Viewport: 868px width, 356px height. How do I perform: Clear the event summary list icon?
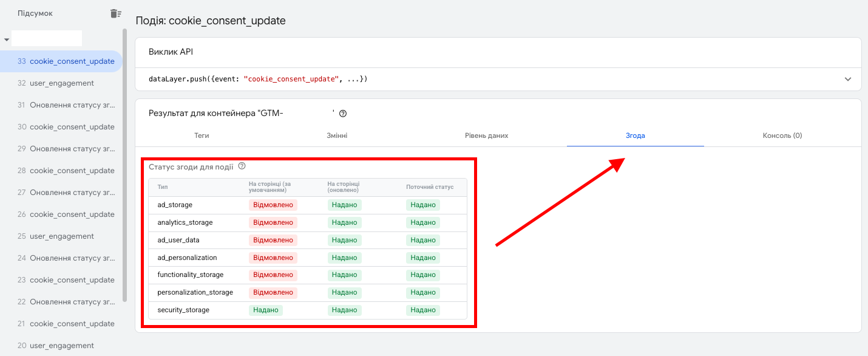tap(116, 13)
